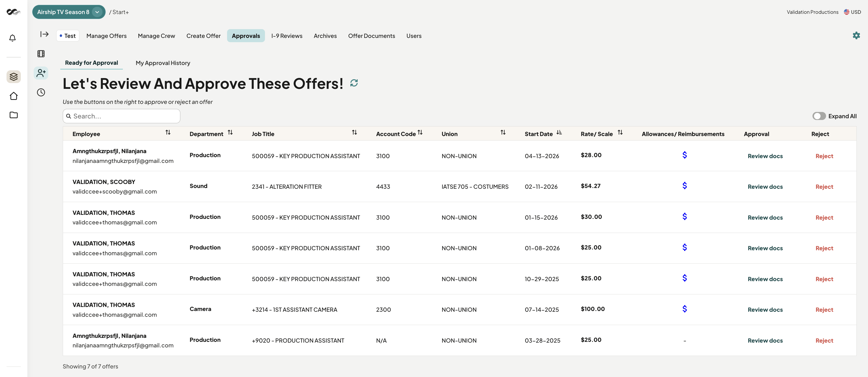Review docs for Scooby's Sound offer
The image size is (868, 377).
point(765,186)
